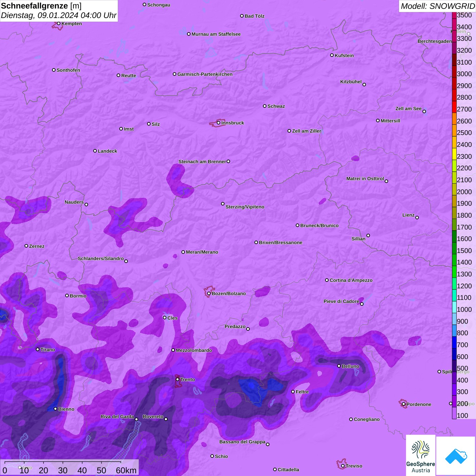Click the Kitzbühel location dot

coord(364,85)
